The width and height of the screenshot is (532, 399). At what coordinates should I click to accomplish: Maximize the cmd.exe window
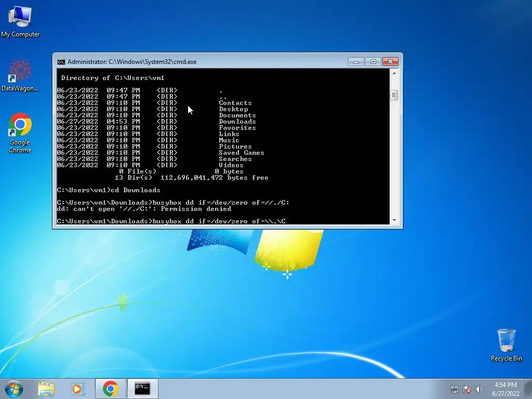(x=373, y=62)
